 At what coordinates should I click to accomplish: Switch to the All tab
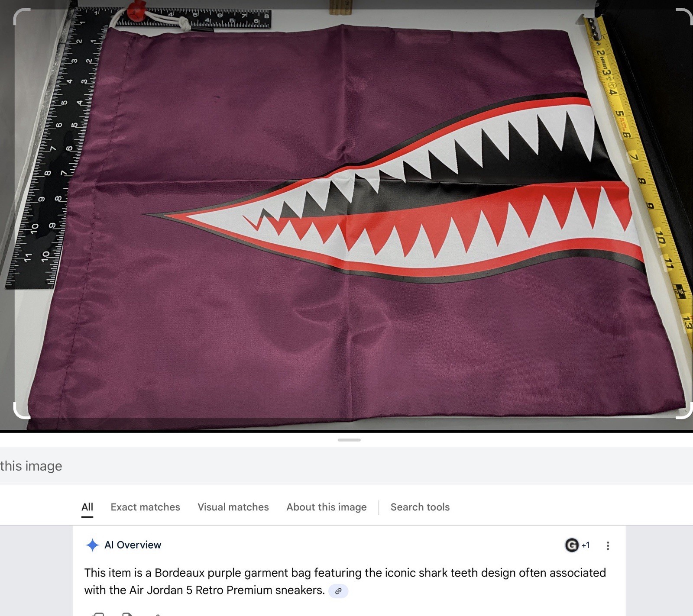point(87,507)
